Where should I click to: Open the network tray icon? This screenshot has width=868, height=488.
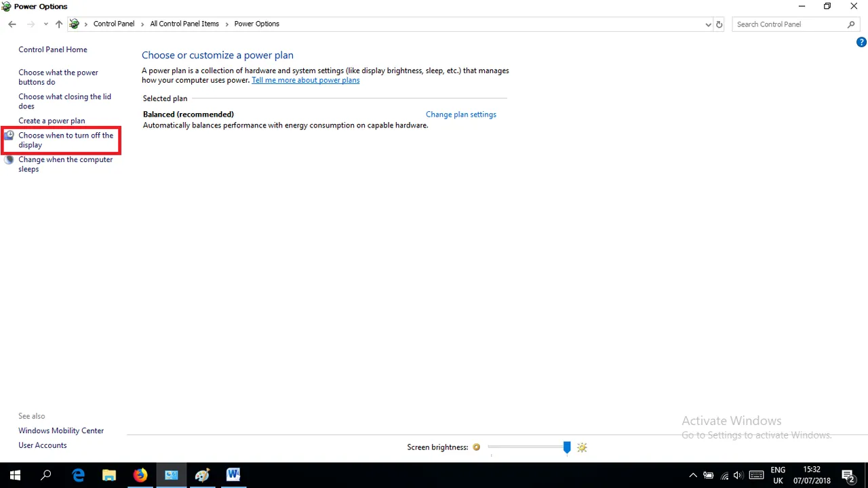724,476
